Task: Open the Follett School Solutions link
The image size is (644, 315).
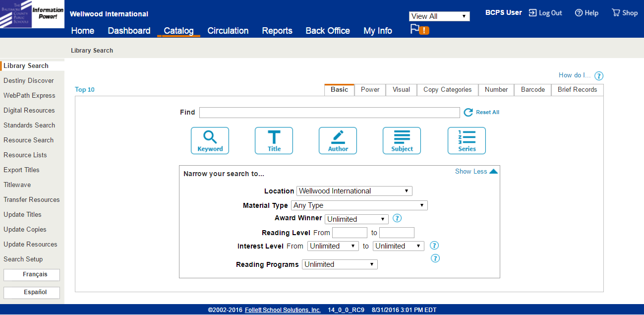Action: (283, 310)
